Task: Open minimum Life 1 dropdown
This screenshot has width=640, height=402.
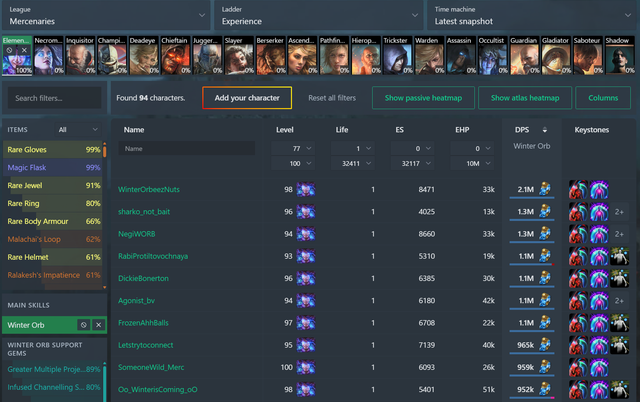Action: tap(353, 149)
